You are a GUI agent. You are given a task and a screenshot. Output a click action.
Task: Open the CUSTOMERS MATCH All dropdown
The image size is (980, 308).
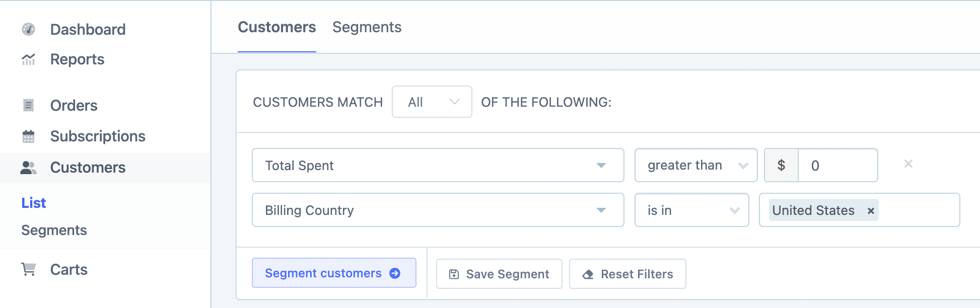[432, 102]
